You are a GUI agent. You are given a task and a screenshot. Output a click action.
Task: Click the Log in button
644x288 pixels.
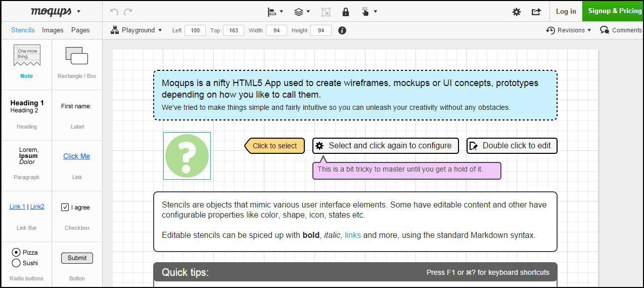[x=566, y=11]
